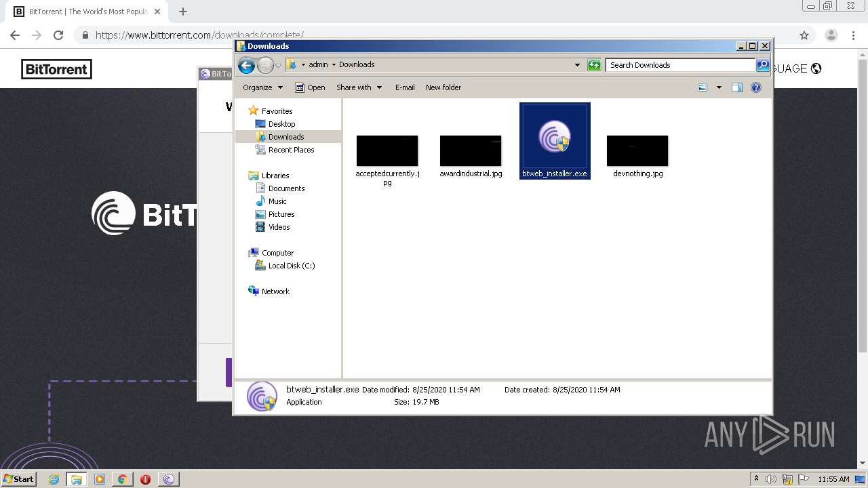This screenshot has width=868, height=488.
Task: Click the volume speaker tray icon
Action: point(771,479)
